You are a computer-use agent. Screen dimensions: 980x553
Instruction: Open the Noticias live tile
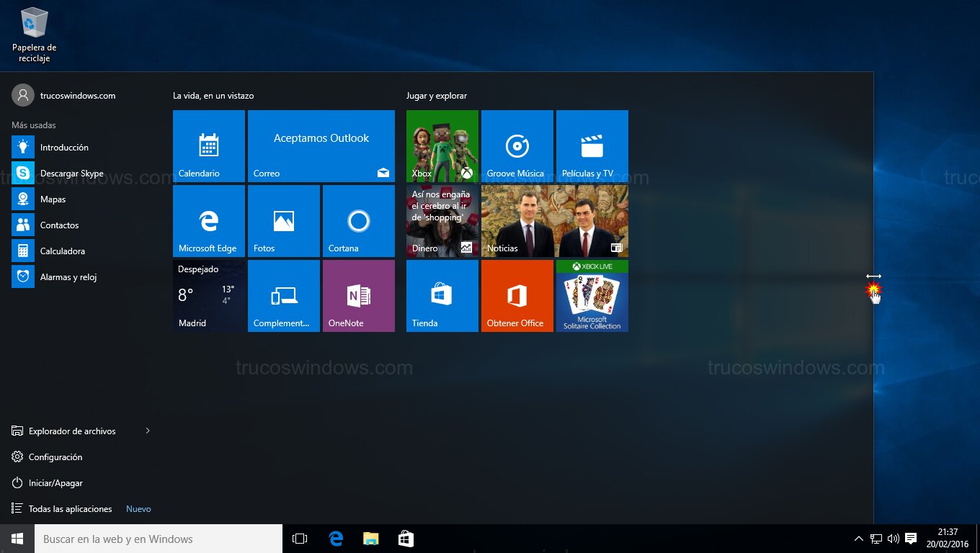(x=555, y=221)
